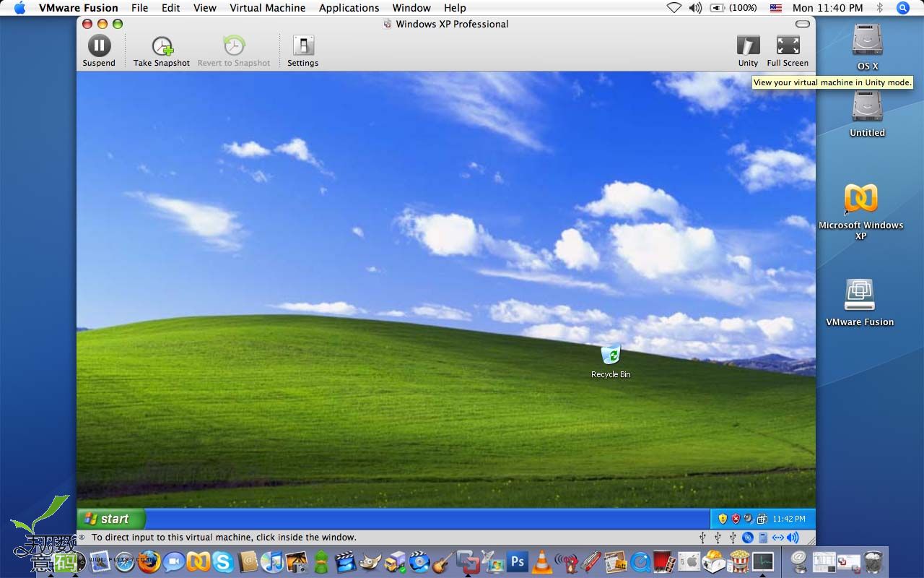Open iDVD from the Dock
Image resolution: width=924 pixels, height=578 pixels.
(x=419, y=561)
